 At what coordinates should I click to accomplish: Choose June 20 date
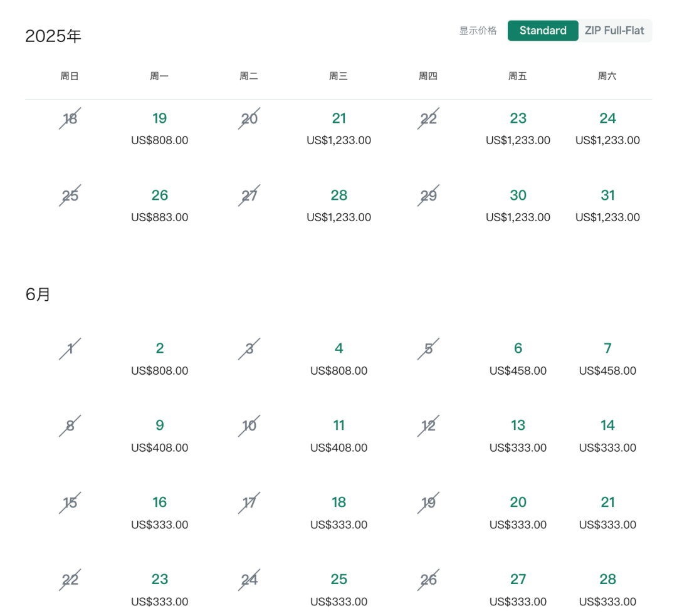(518, 513)
